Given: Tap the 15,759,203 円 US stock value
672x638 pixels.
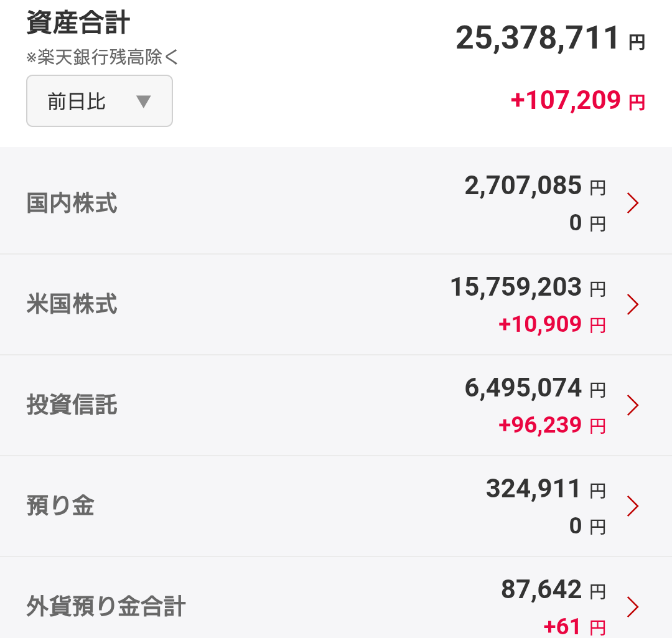Looking at the screenshot, I should coord(528,287).
